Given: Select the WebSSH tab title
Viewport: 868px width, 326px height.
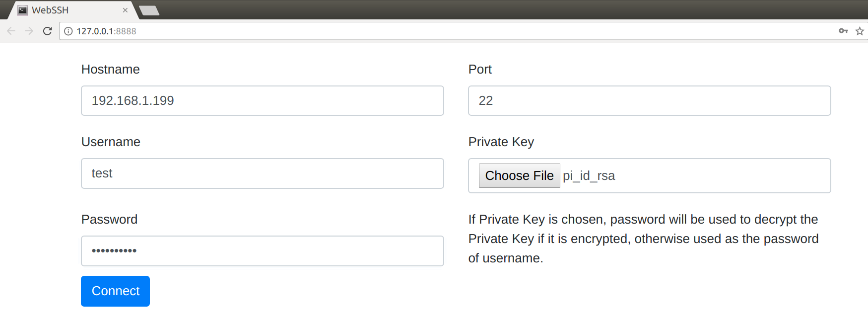Looking at the screenshot, I should click(50, 10).
